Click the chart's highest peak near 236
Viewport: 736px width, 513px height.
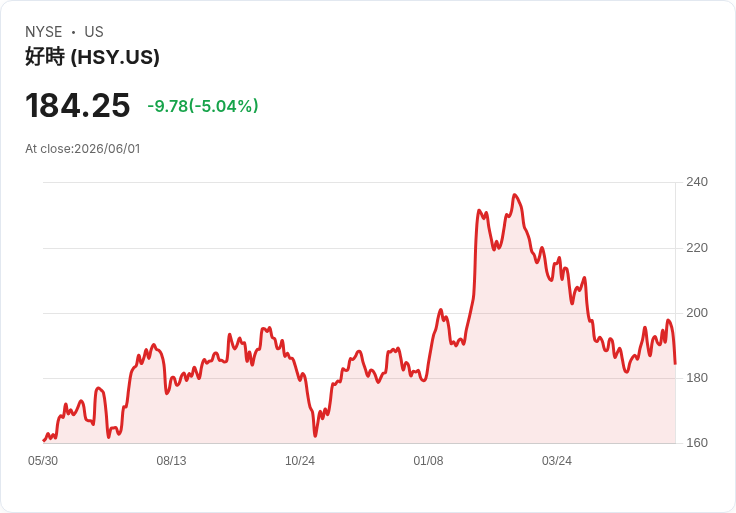coord(515,195)
